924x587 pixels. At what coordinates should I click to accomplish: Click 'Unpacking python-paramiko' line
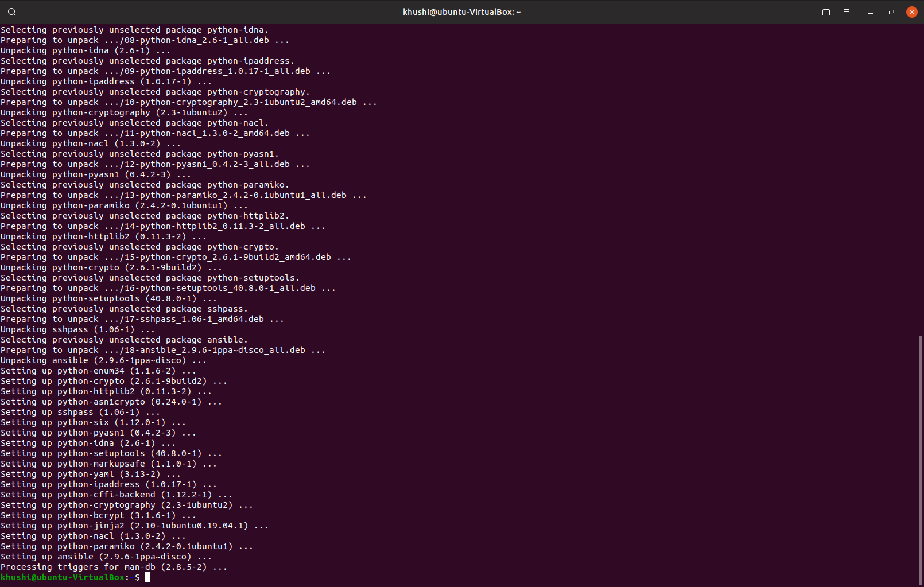[124, 205]
